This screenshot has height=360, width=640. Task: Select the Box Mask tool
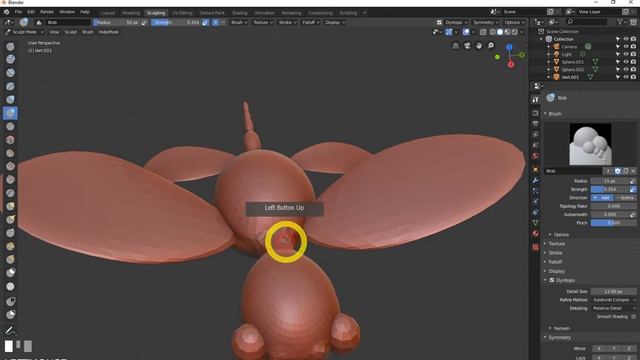click(x=10, y=302)
